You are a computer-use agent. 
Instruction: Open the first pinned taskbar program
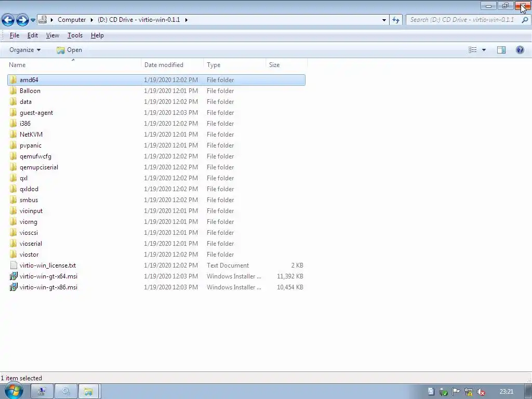(x=42, y=392)
